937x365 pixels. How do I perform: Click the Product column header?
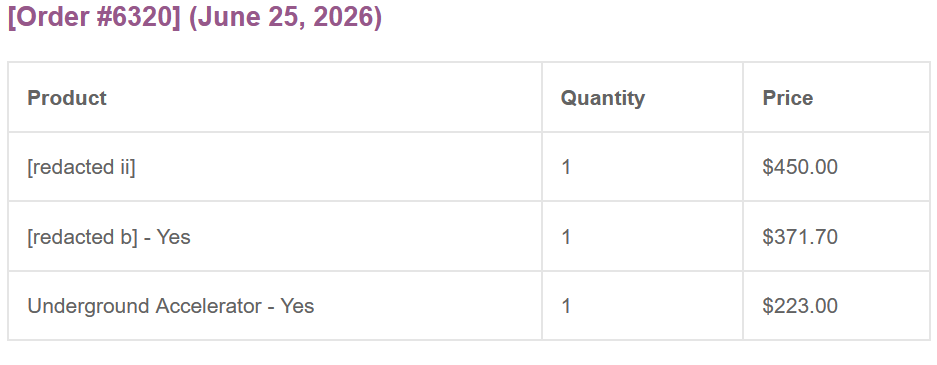click(x=67, y=97)
